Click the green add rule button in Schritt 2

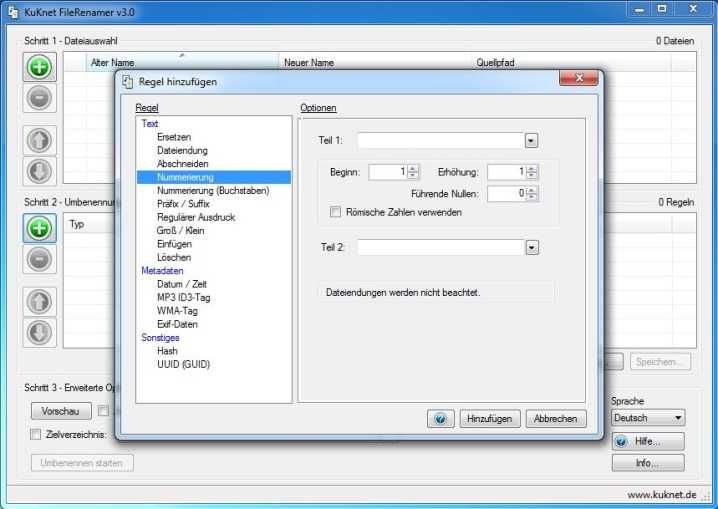(40, 228)
